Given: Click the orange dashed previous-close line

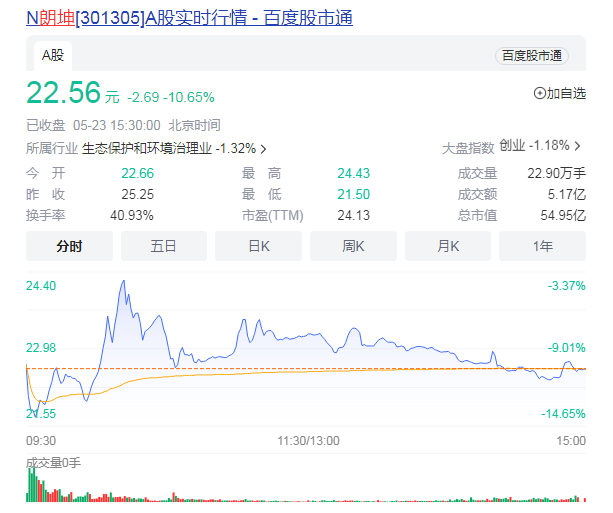Looking at the screenshot, I should click(300, 369).
